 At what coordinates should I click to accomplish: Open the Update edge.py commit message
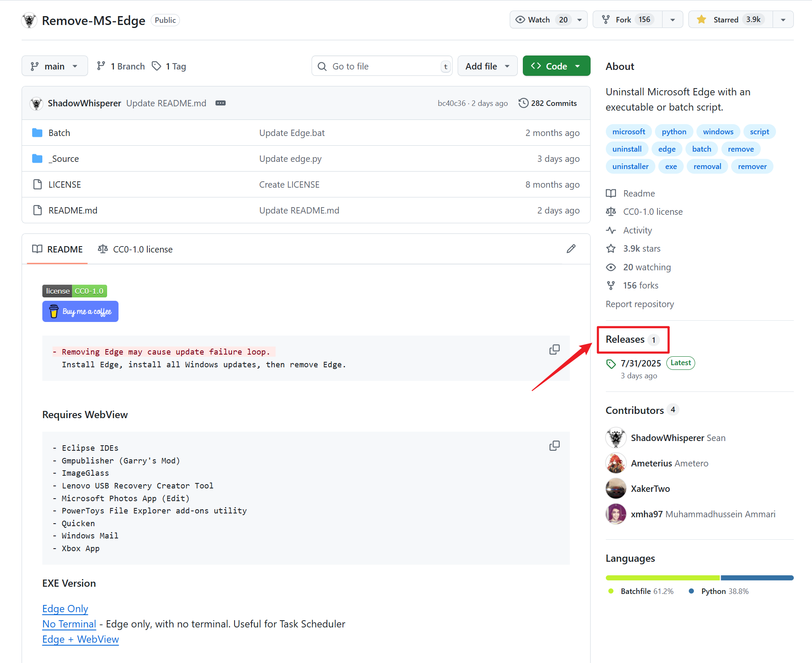(290, 159)
